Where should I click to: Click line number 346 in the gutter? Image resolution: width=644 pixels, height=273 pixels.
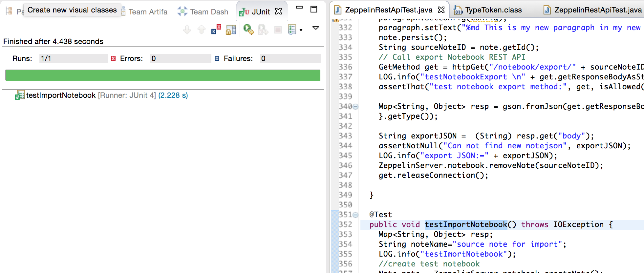coord(345,165)
